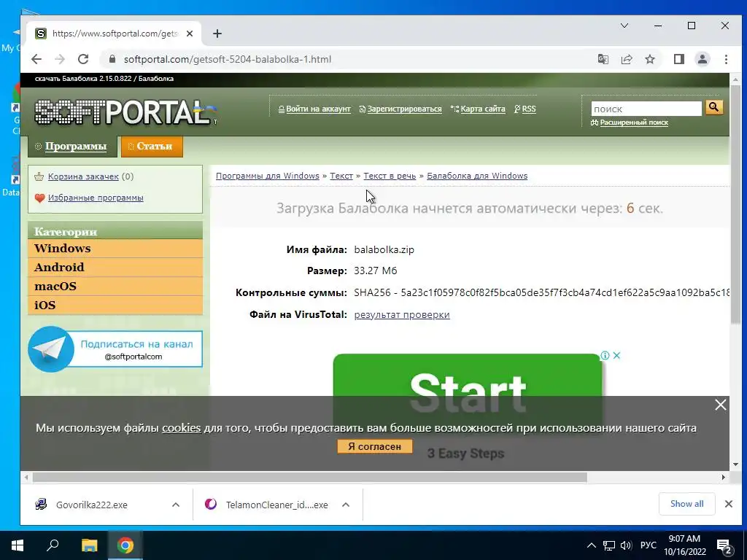
Task: Open the Chrome profile avatar
Action: tap(703, 59)
